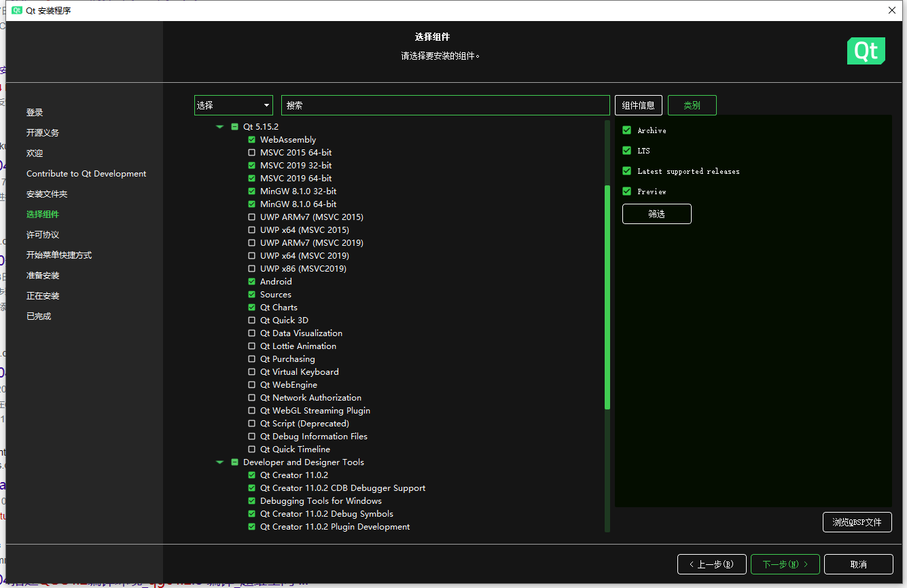Switch to the 组件信息 view
907x588 pixels.
pos(639,105)
